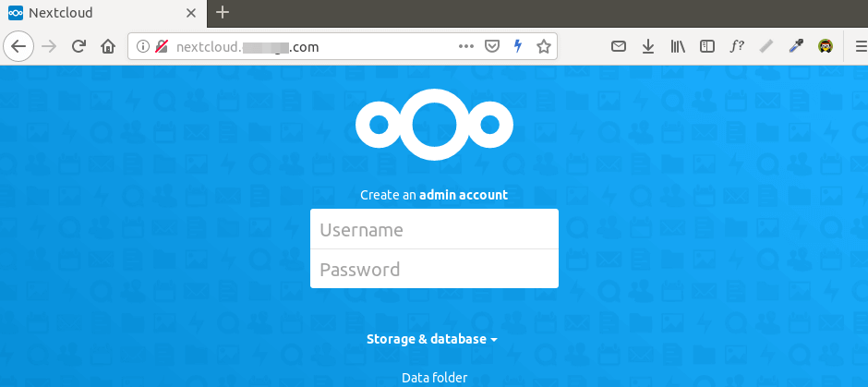Image resolution: width=868 pixels, height=387 pixels.
Task: Toggle the browser sidebar
Action: 707,46
